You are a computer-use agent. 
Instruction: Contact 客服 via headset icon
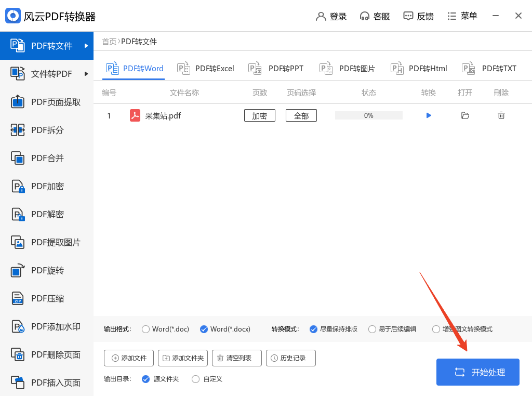coord(364,16)
